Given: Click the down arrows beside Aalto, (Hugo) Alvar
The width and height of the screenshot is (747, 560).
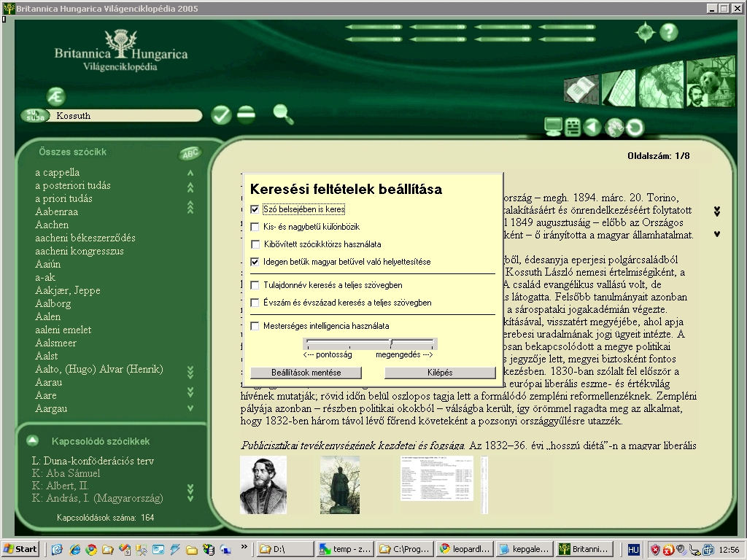Looking at the screenshot, I should tap(190, 371).
